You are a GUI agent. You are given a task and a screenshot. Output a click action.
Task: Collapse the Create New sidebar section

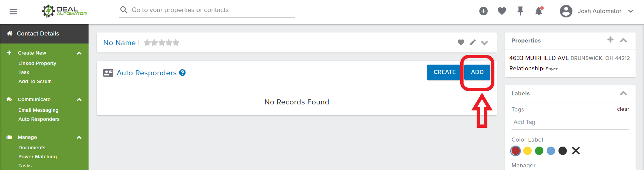(x=79, y=53)
